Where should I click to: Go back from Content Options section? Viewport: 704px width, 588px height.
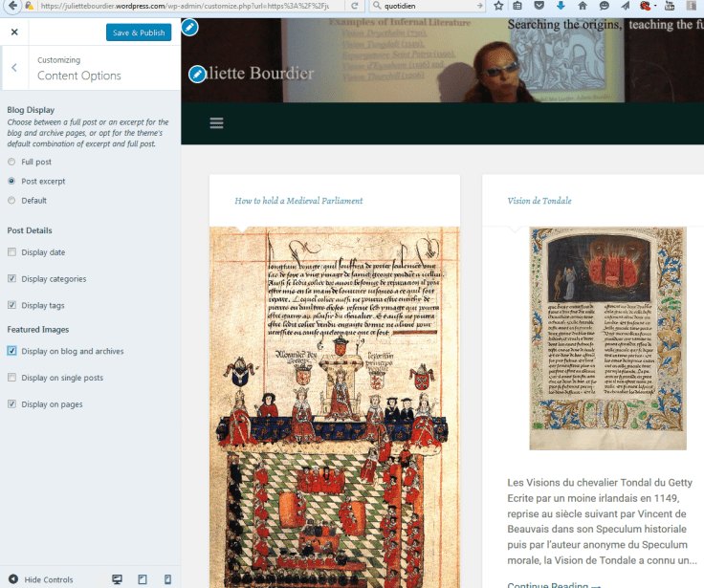coord(14,67)
